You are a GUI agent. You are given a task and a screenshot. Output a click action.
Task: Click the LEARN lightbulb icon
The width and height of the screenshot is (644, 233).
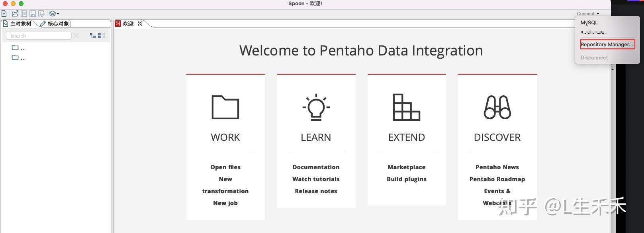point(316,107)
